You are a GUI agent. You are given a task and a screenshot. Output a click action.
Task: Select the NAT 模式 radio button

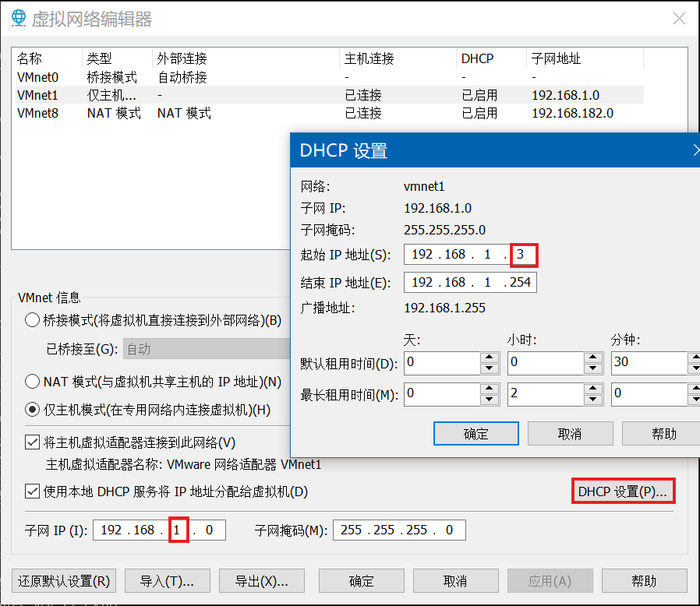(x=33, y=382)
